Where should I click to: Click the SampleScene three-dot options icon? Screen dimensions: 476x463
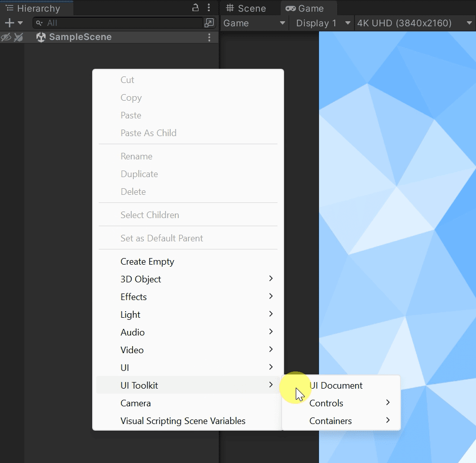[209, 37]
